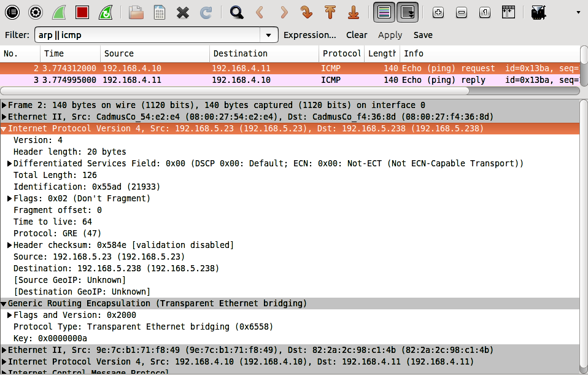This screenshot has width=588, height=375.
Task: Expand outer Ethernet II CadmusCo node
Action: pyautogui.click(x=4, y=117)
